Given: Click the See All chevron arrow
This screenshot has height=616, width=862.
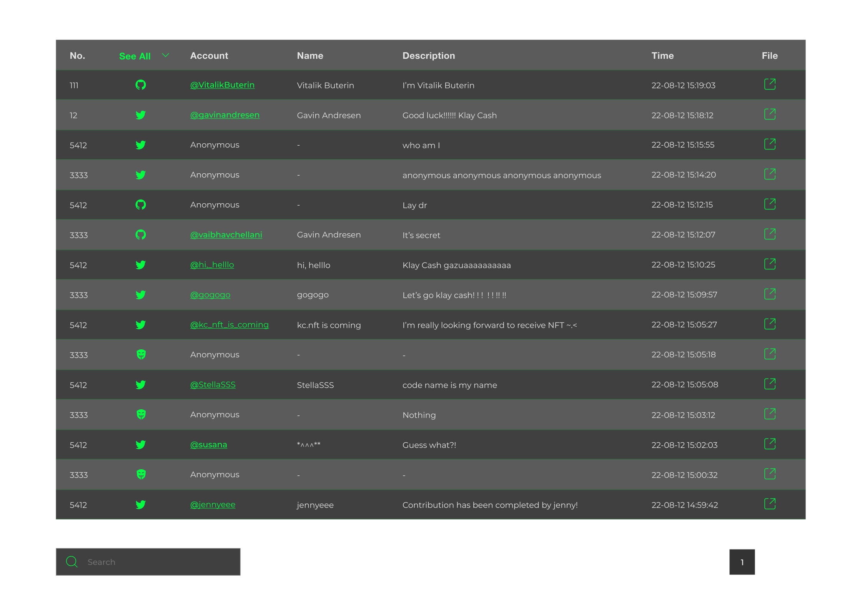Looking at the screenshot, I should pos(166,55).
